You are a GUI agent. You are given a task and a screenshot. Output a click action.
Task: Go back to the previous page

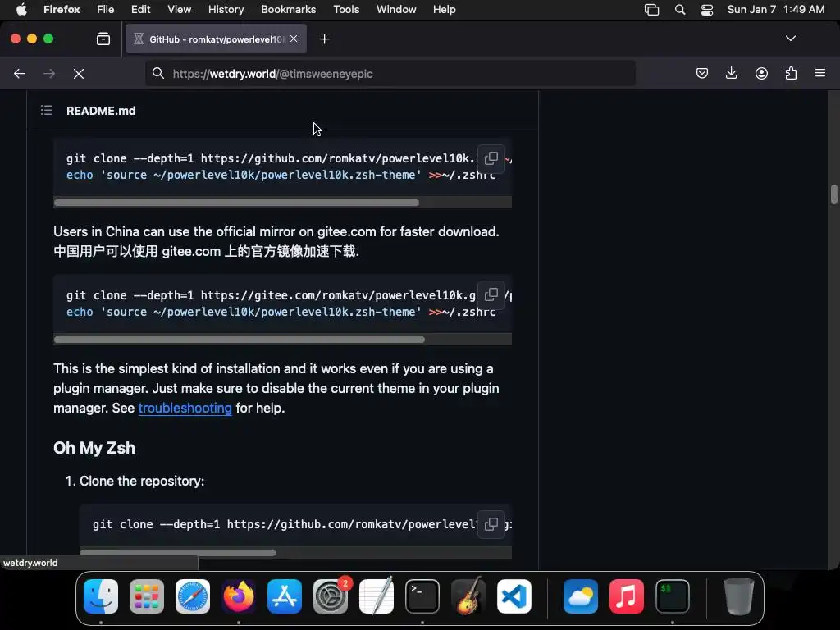[x=20, y=74]
